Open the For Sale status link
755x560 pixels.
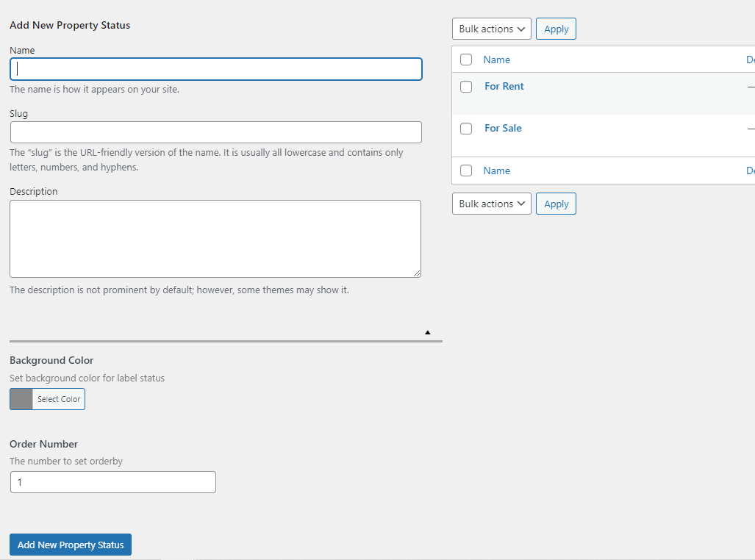pyautogui.click(x=503, y=129)
